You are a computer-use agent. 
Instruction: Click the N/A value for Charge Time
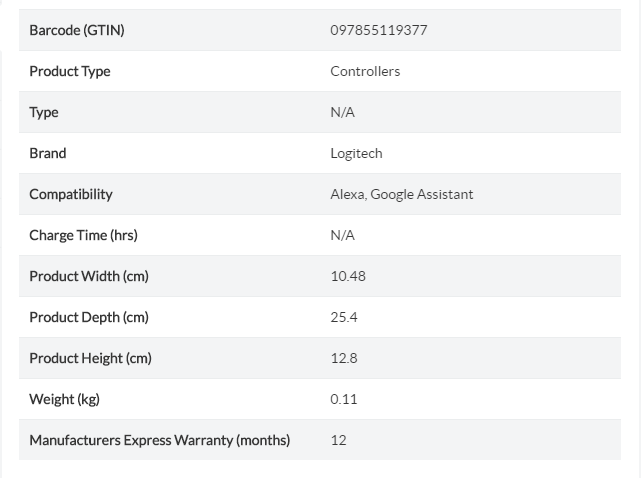(342, 235)
